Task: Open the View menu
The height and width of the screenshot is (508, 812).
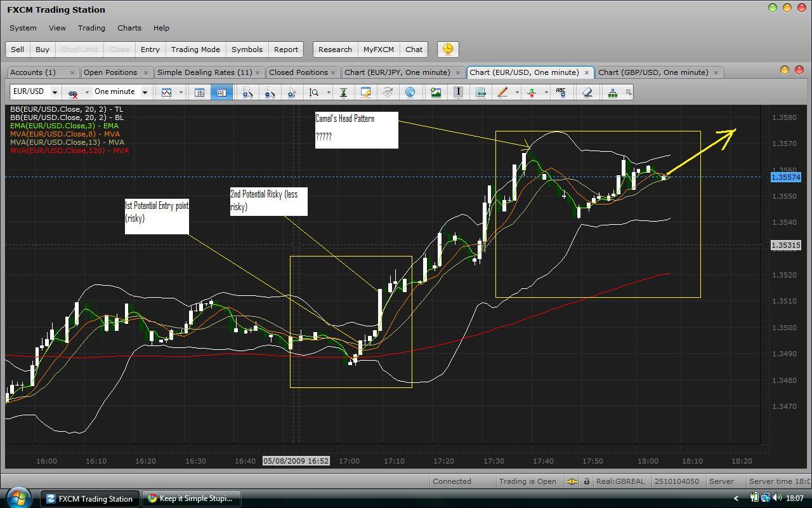Action: tap(57, 28)
